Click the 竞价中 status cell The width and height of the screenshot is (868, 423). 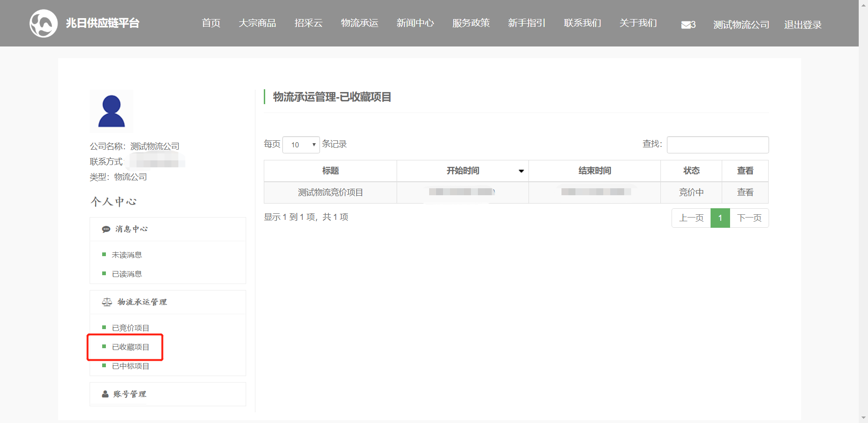tap(691, 192)
